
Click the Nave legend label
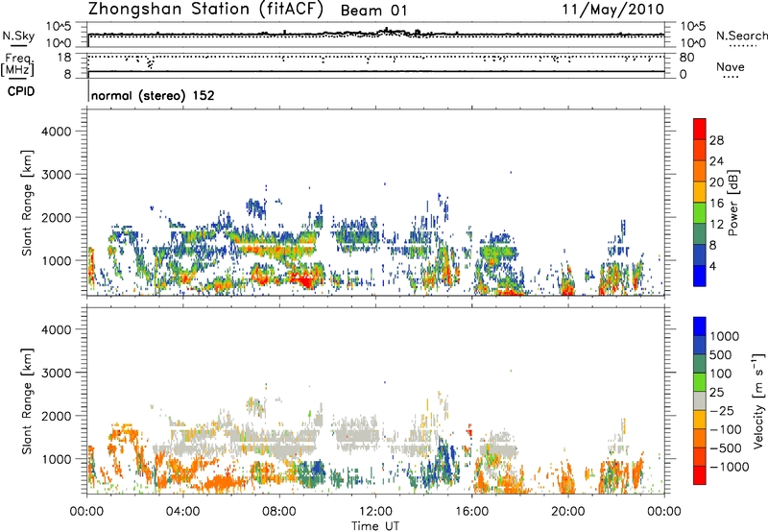[731, 67]
